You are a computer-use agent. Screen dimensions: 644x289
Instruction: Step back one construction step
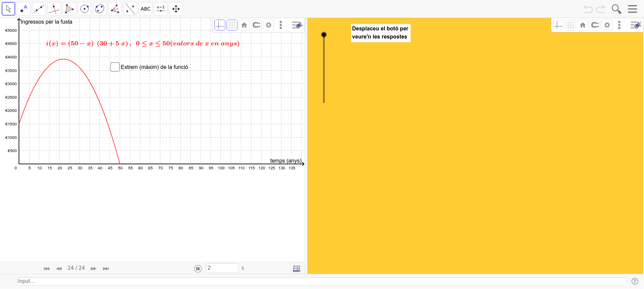coord(59,268)
